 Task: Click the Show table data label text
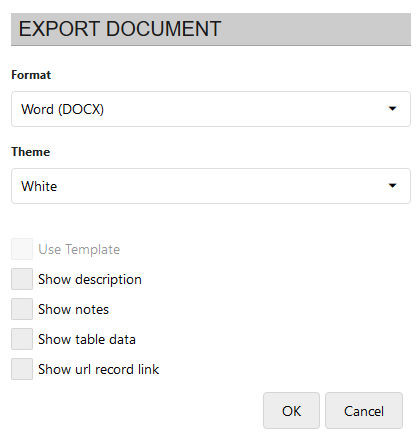(87, 339)
